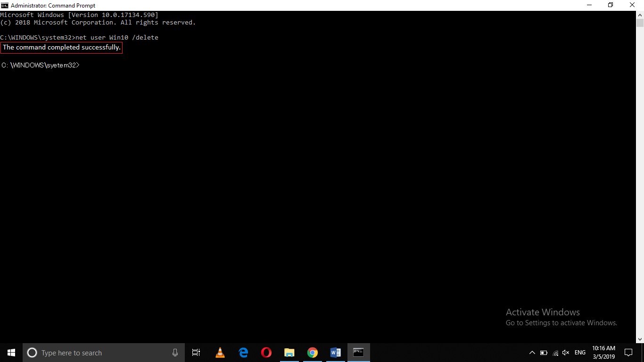This screenshot has height=362, width=644.
Task: Open File Explorer from the taskbar
Action: pyautogui.click(x=289, y=352)
